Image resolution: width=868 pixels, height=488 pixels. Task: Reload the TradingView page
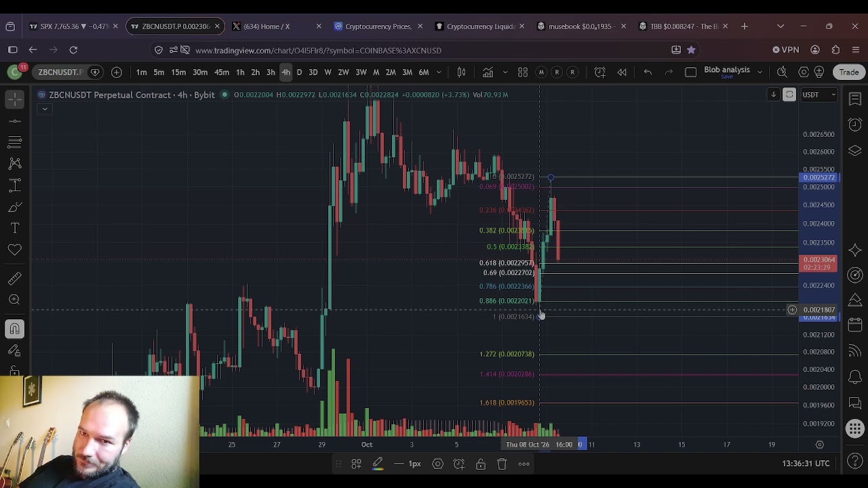point(73,49)
